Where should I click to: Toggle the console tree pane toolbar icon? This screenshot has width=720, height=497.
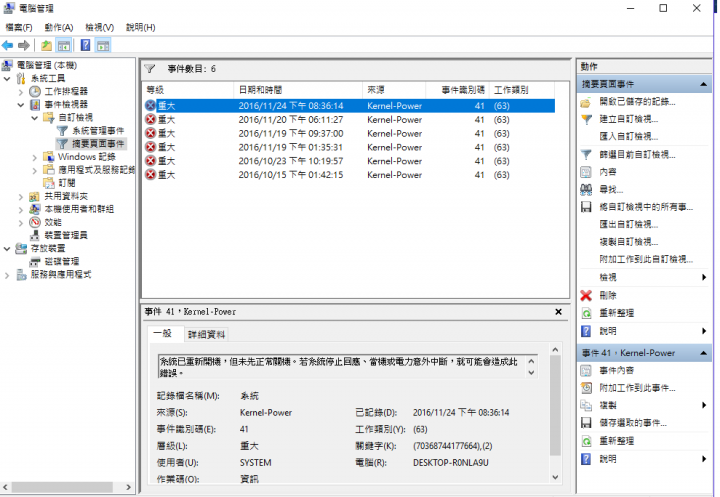[x=63, y=45]
